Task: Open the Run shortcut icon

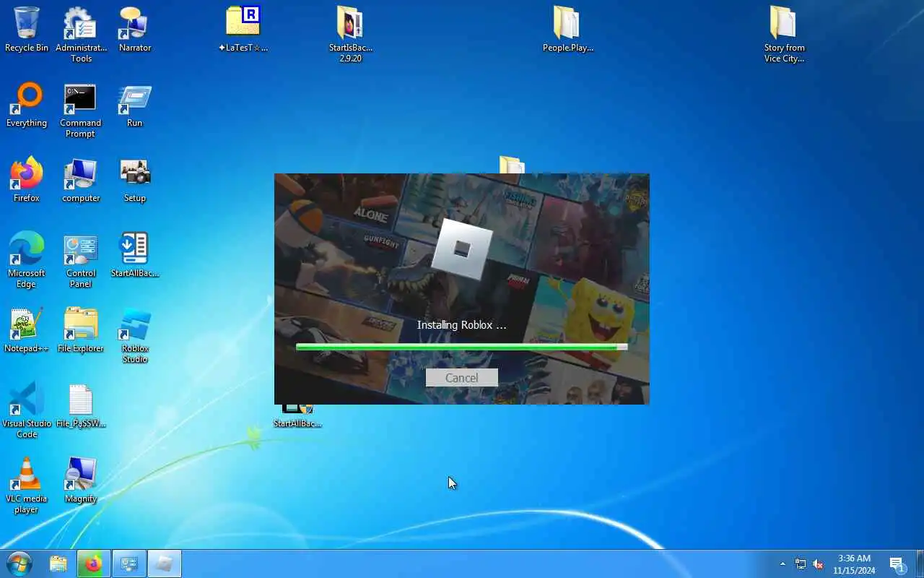Action: click(x=135, y=105)
